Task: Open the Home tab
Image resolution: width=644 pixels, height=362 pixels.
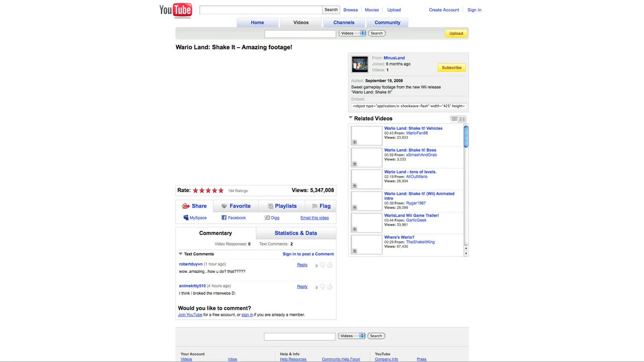Action: point(258,23)
